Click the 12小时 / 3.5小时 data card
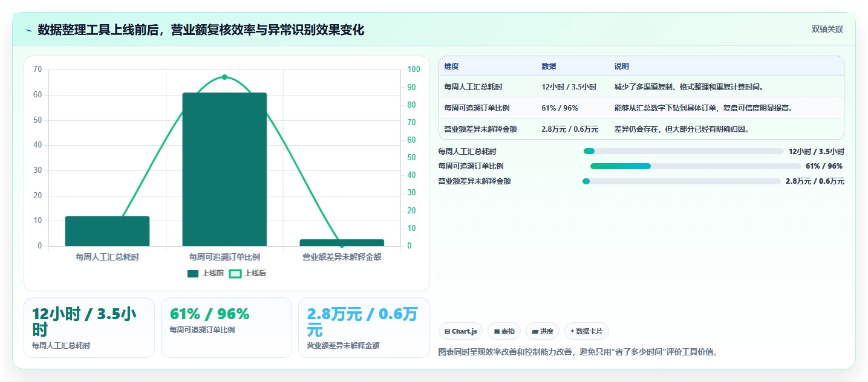The width and height of the screenshot is (868, 382). [x=89, y=328]
